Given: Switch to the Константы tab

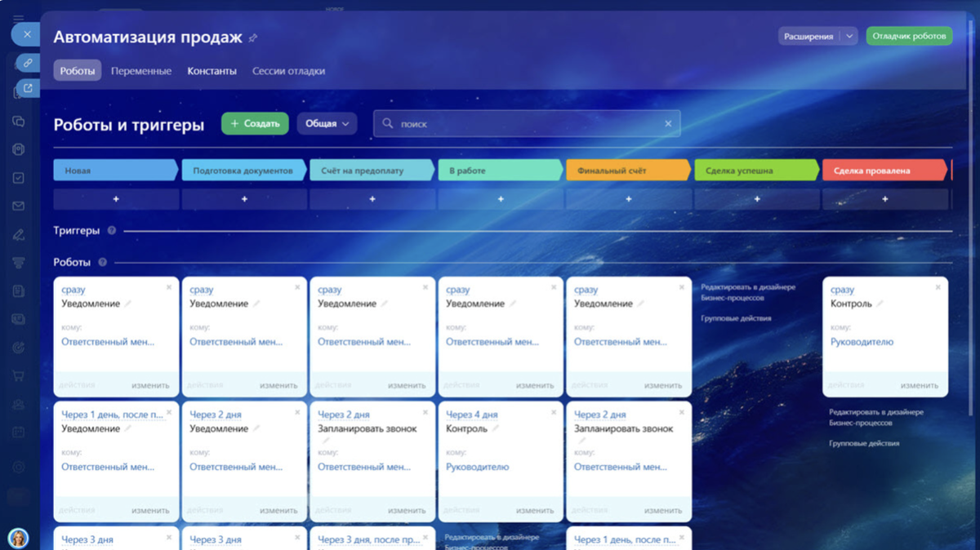Looking at the screenshot, I should tap(212, 71).
